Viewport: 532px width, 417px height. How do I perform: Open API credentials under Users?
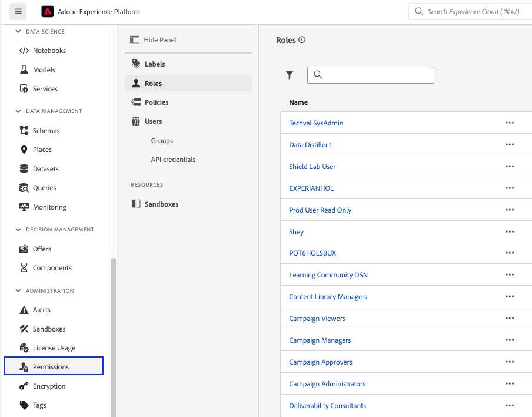point(174,160)
